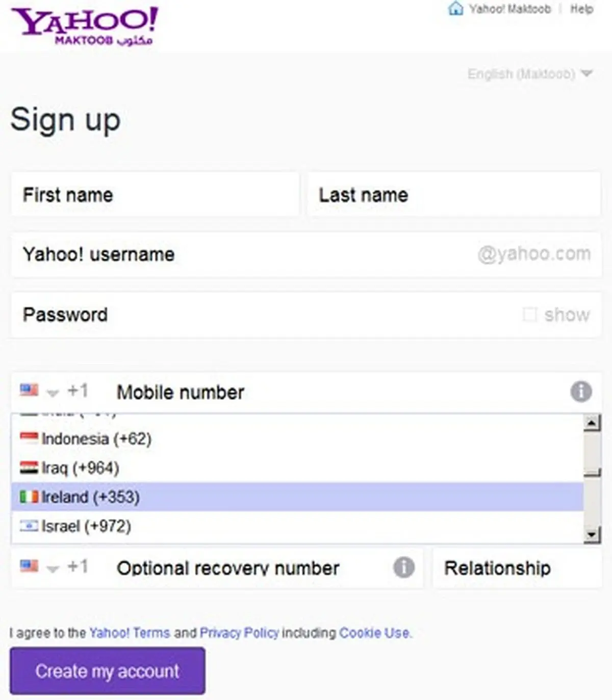Click the country list scroll-down arrow
Image resolution: width=612 pixels, height=700 pixels.
tap(592, 534)
